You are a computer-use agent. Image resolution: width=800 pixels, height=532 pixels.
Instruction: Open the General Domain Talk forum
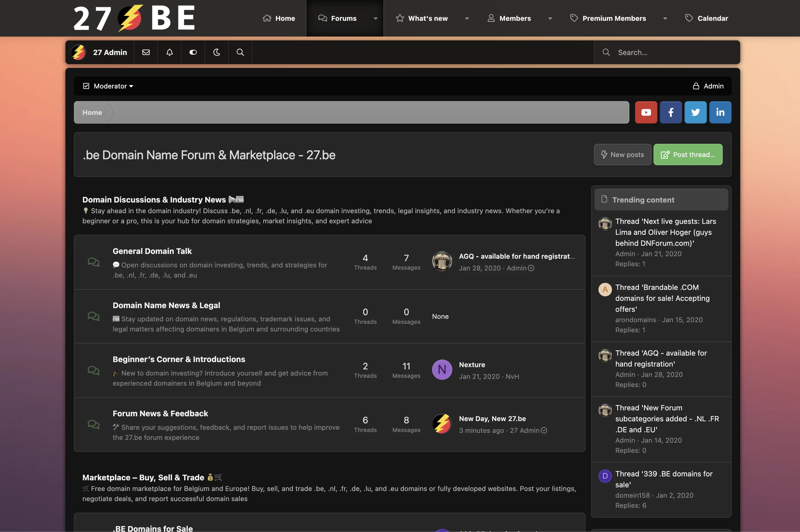click(x=152, y=251)
